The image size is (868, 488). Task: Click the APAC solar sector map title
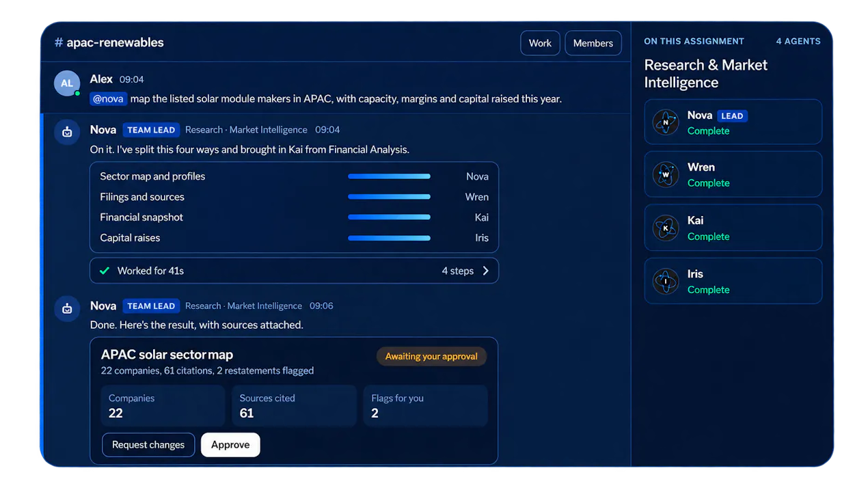167,355
